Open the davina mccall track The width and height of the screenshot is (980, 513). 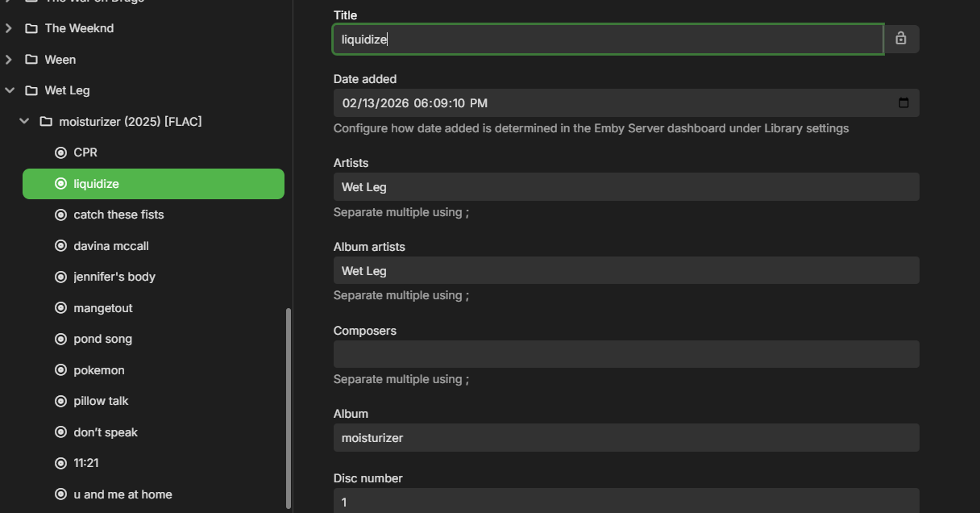(x=111, y=246)
